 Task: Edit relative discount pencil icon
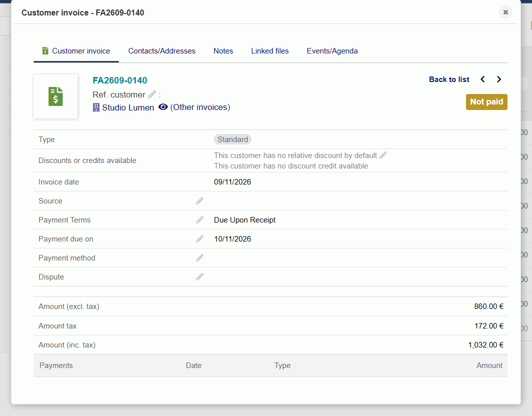383,155
